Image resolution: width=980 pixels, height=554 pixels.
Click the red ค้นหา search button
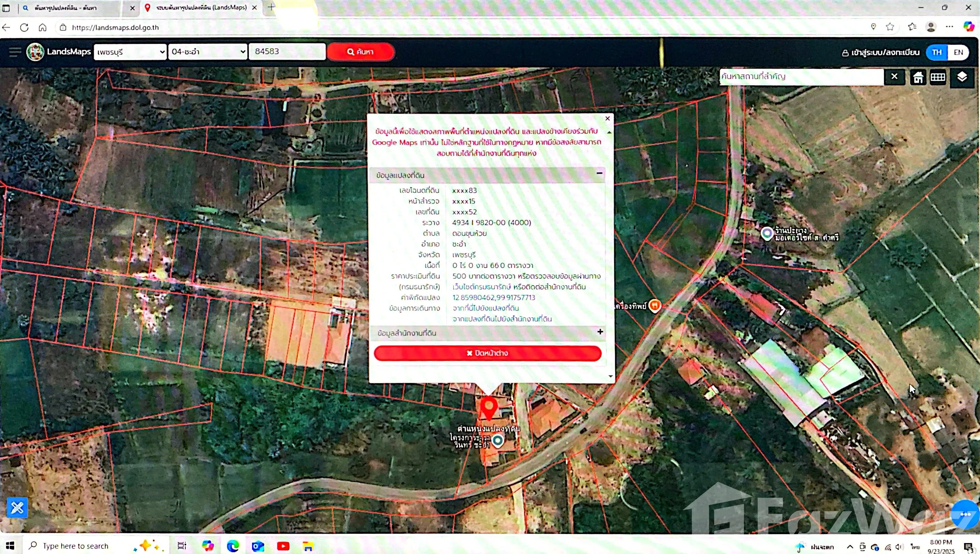[x=360, y=52]
